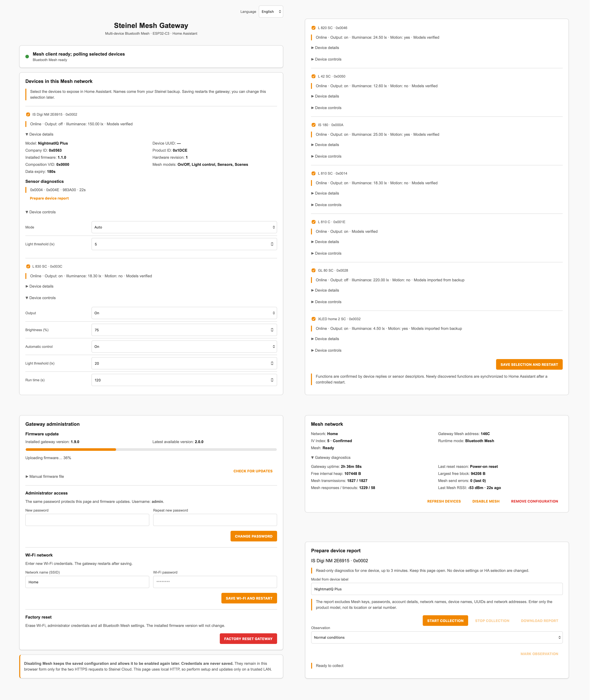Click the Change Password button

pyautogui.click(x=253, y=536)
